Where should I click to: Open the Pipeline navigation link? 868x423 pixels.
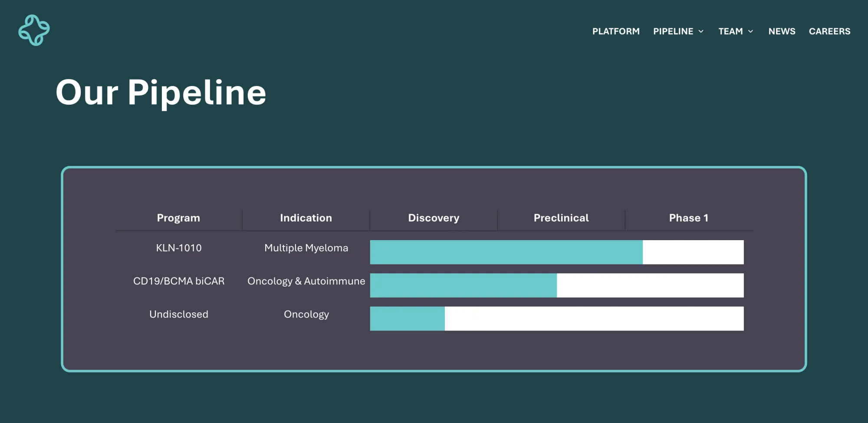673,31
